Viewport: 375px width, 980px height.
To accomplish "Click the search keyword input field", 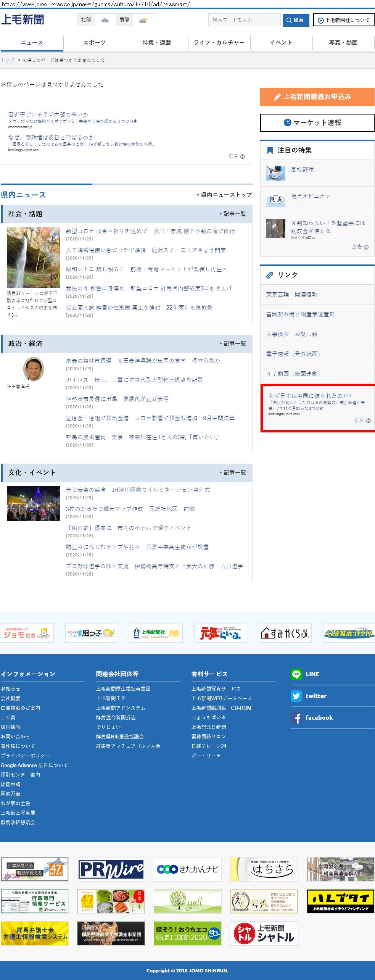I will coord(244,20).
